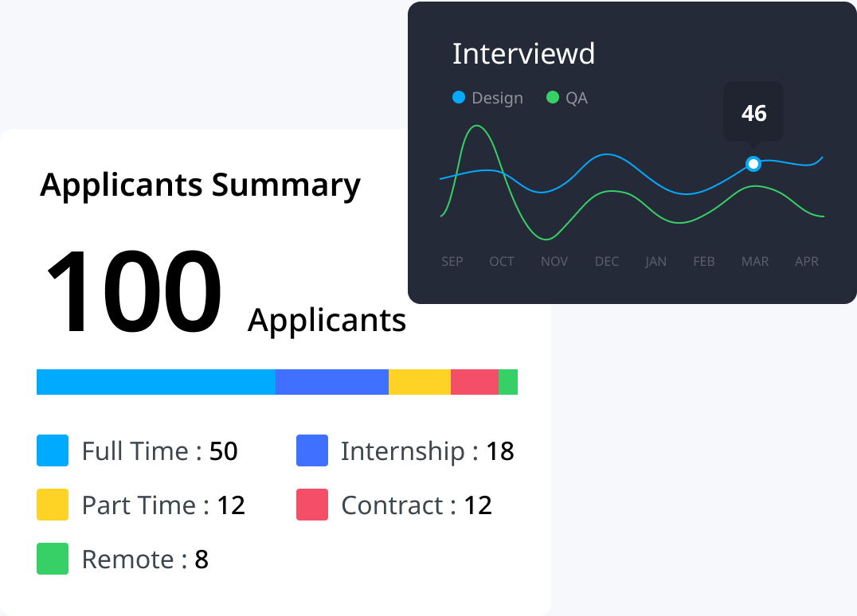Viewport: 857px width, 616px height.
Task: Click the NOV axis label
Action: pyautogui.click(x=554, y=261)
